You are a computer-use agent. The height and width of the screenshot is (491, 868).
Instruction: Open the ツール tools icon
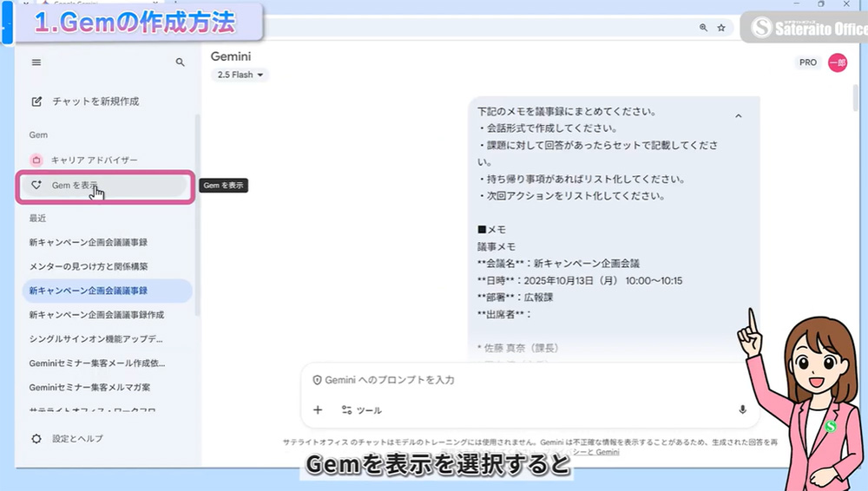pyautogui.click(x=346, y=409)
